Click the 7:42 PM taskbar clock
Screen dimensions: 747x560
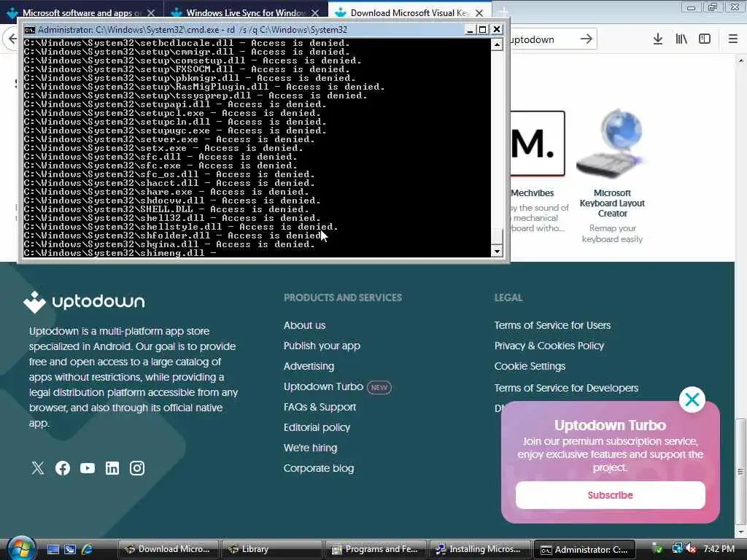pos(719,548)
